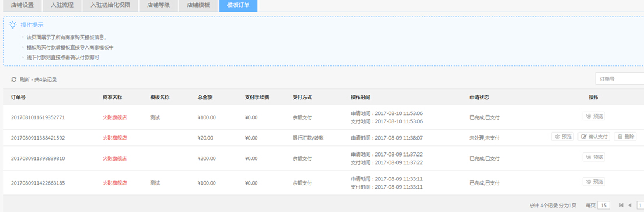
Task: Select order number 2017080911398839810
Action: tap(38, 158)
